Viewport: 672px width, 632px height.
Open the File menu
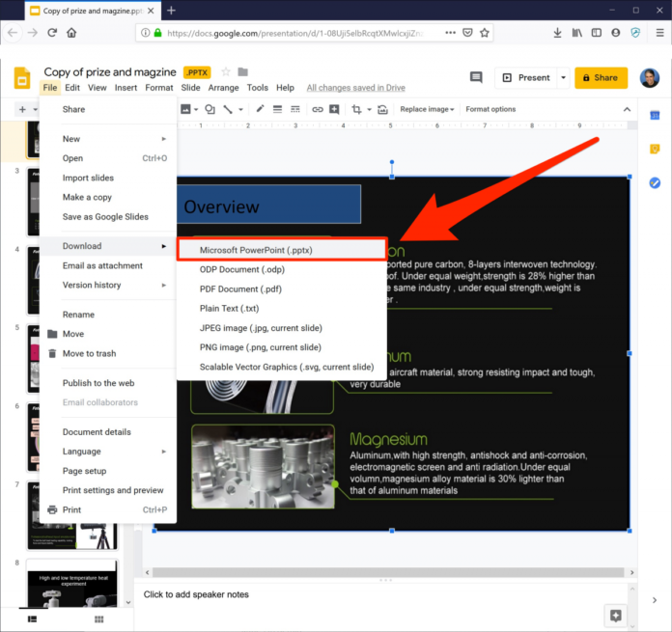tap(49, 88)
